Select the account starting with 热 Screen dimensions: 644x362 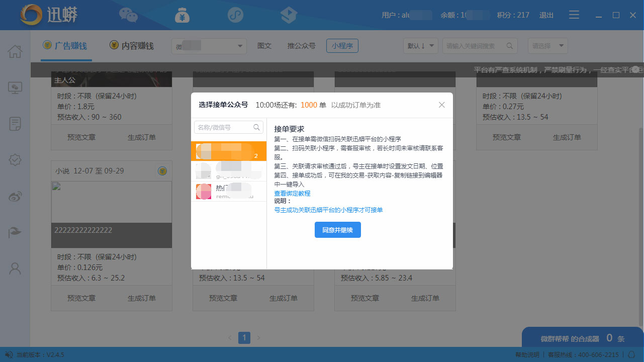point(229,192)
